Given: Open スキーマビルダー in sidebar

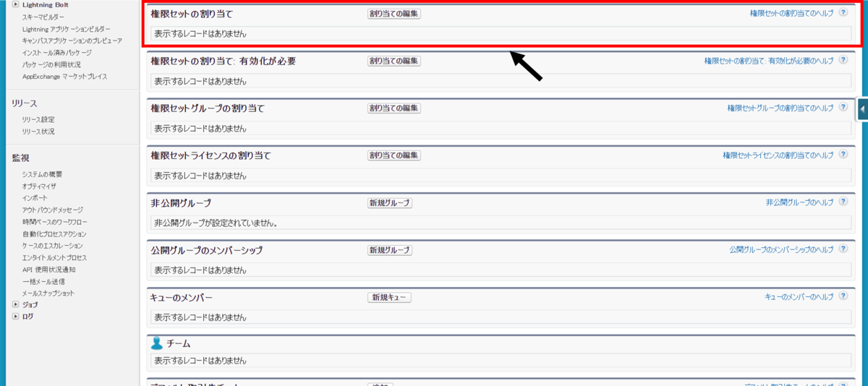Looking at the screenshot, I should click(x=43, y=17).
